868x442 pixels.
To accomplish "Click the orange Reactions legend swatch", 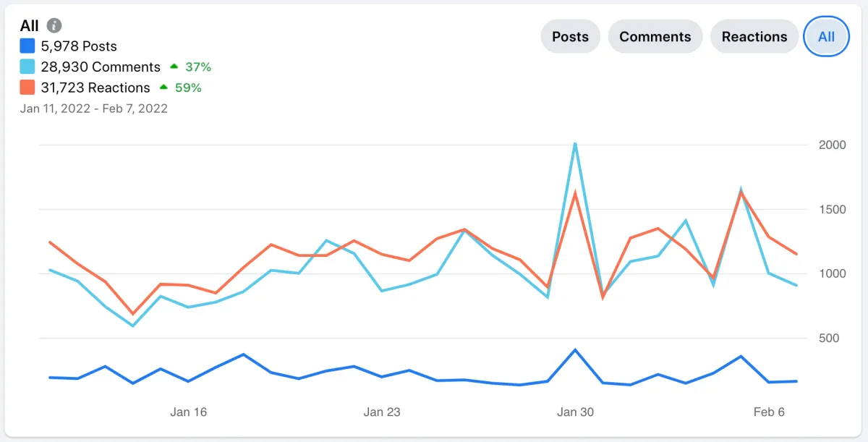I will (x=27, y=88).
